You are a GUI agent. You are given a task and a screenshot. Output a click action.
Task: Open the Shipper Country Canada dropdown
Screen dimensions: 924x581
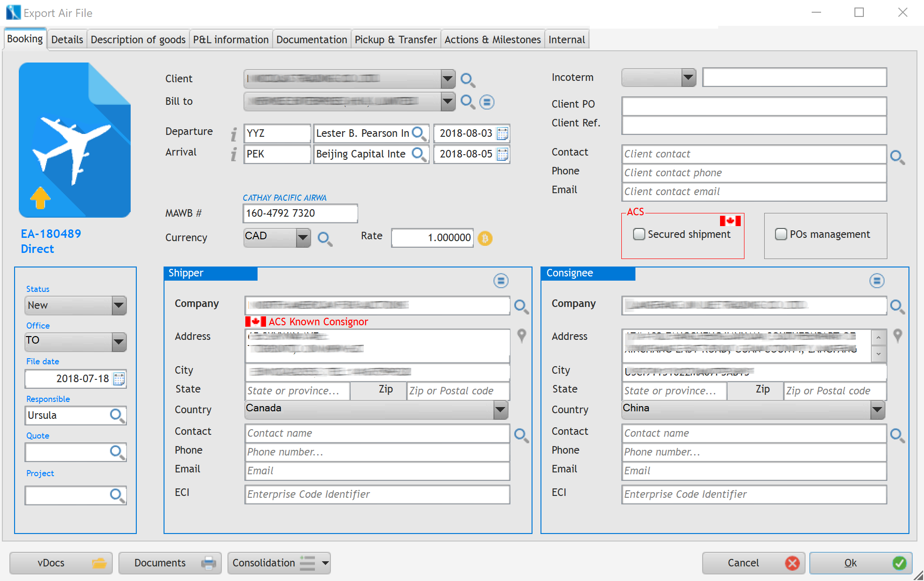pos(501,410)
